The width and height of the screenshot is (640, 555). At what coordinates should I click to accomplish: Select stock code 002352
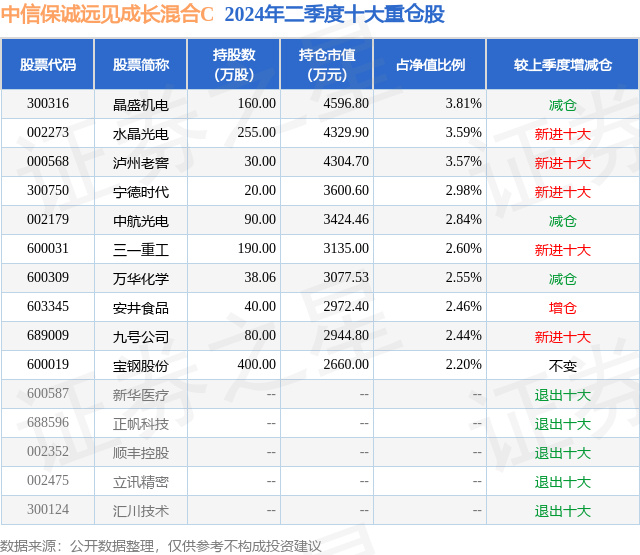click(48, 451)
